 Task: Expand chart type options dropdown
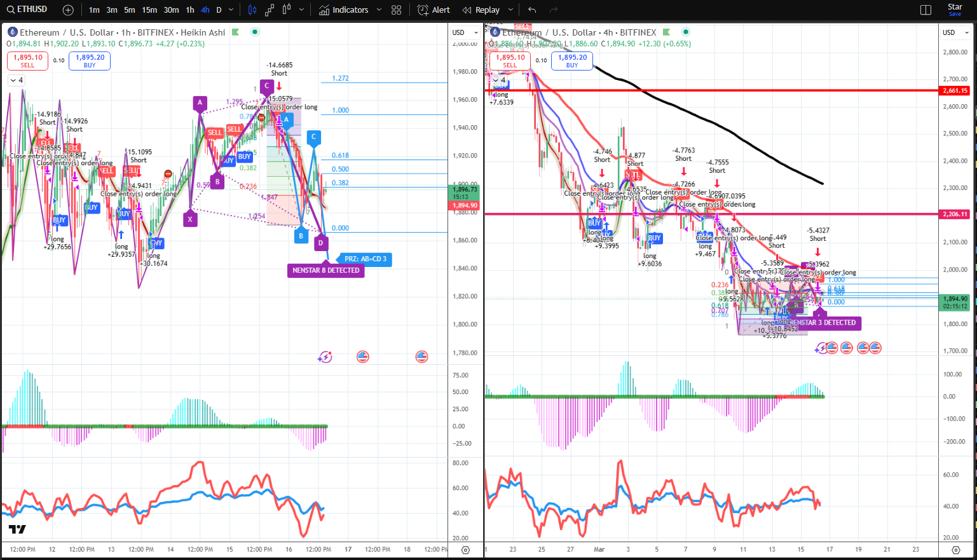click(301, 10)
